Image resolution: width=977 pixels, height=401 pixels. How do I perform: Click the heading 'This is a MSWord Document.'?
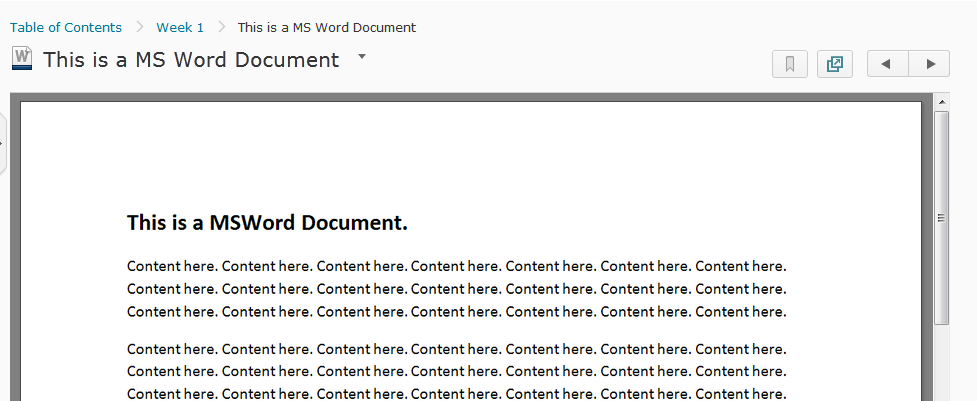[267, 222]
